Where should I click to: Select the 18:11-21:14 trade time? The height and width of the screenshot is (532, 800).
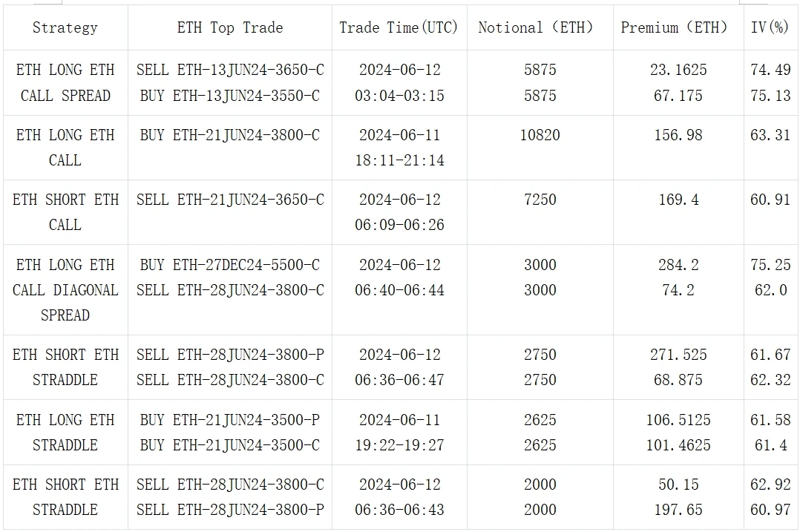click(399, 160)
